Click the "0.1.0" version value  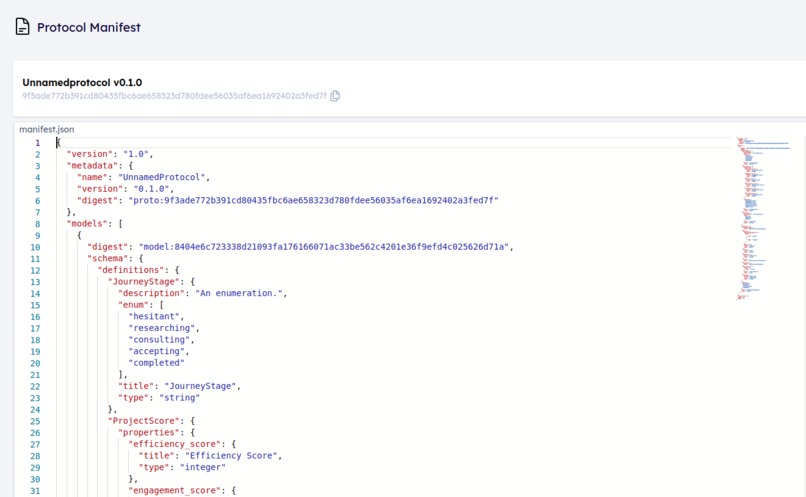(x=152, y=189)
